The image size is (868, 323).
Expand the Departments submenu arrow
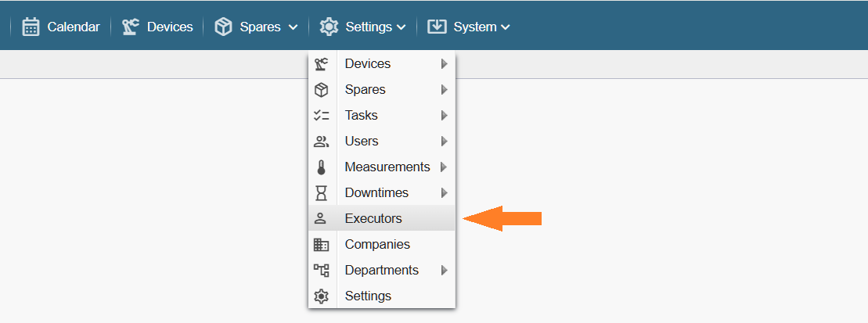click(444, 270)
